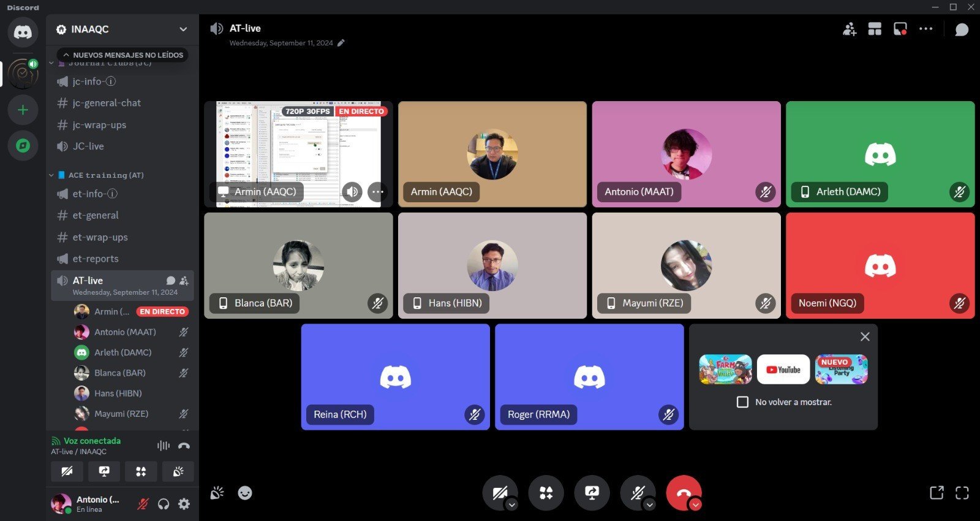Open the chat thread icon at top right

[x=962, y=29]
